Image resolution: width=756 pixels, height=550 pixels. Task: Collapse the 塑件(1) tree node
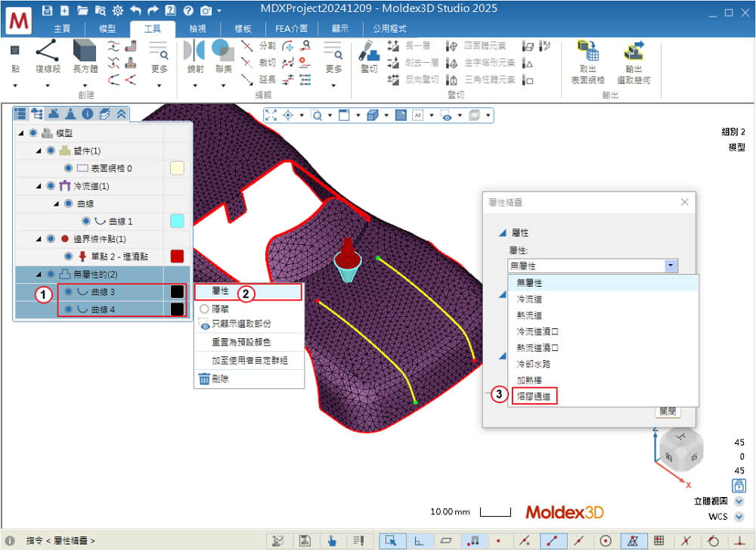tap(39, 151)
